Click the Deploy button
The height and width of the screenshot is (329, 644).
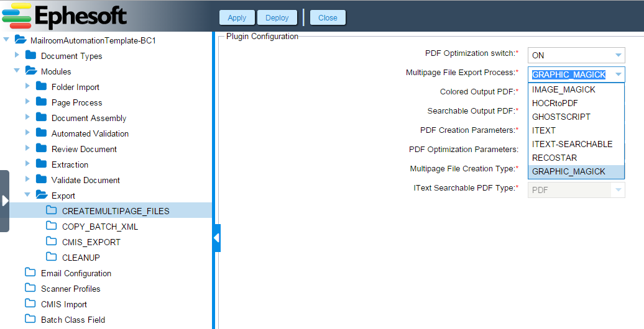(x=277, y=17)
